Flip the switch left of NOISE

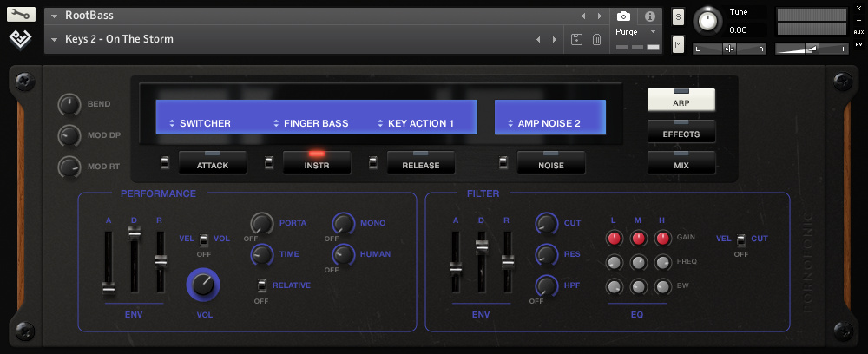pos(503,162)
